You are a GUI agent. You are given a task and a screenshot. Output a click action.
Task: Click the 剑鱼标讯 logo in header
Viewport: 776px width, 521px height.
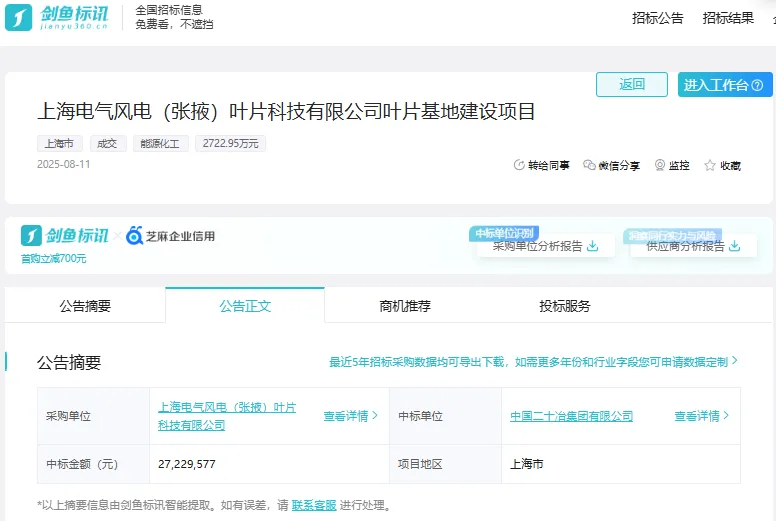[60, 17]
